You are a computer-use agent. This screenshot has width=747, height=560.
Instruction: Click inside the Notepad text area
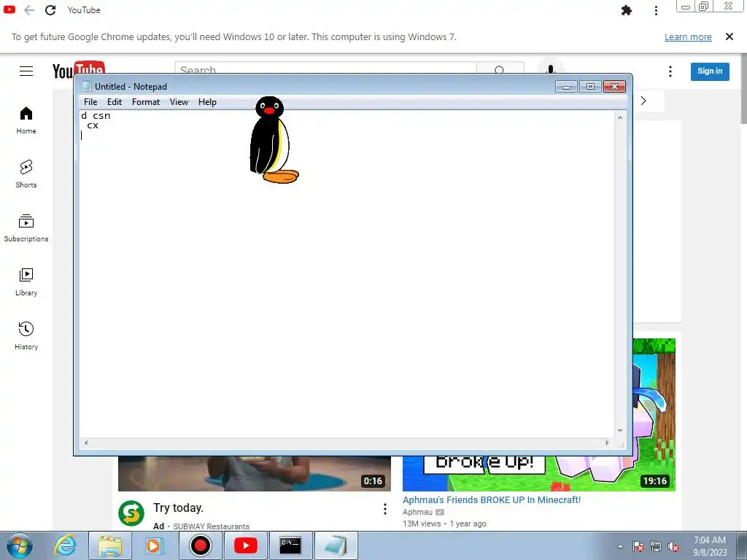(347, 274)
